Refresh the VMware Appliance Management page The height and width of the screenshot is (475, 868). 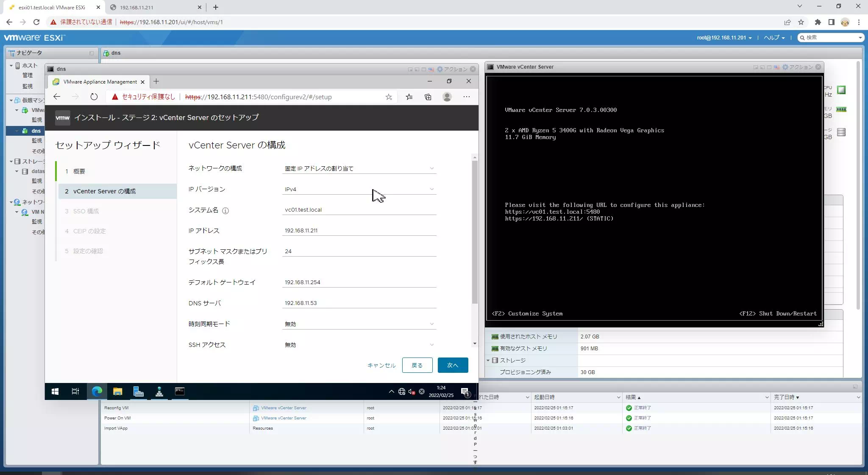pyautogui.click(x=94, y=97)
